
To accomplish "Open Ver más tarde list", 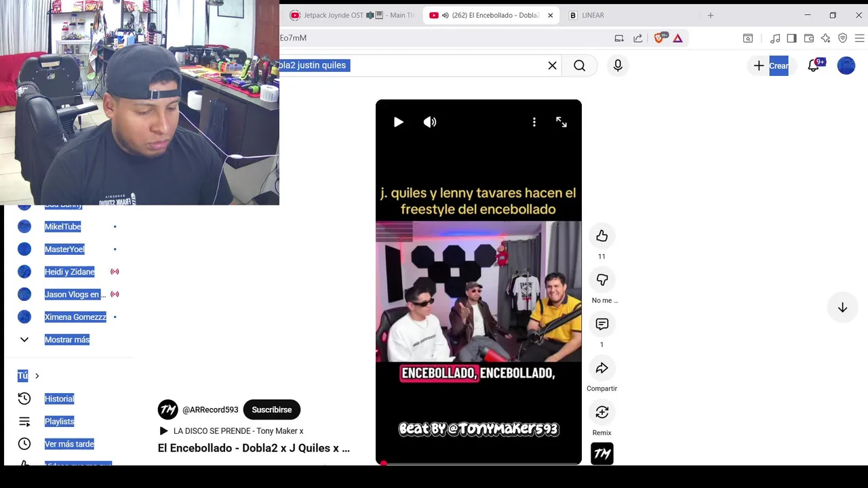I will [69, 444].
